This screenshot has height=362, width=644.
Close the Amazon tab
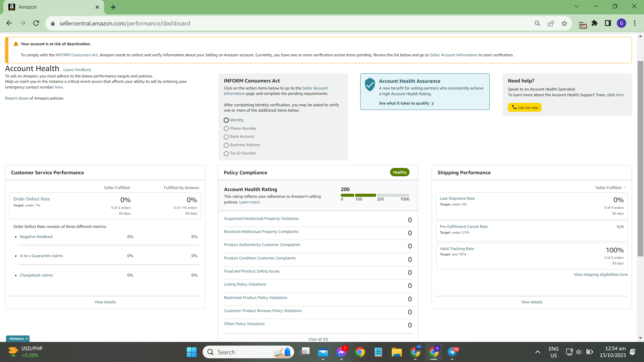coord(97,7)
